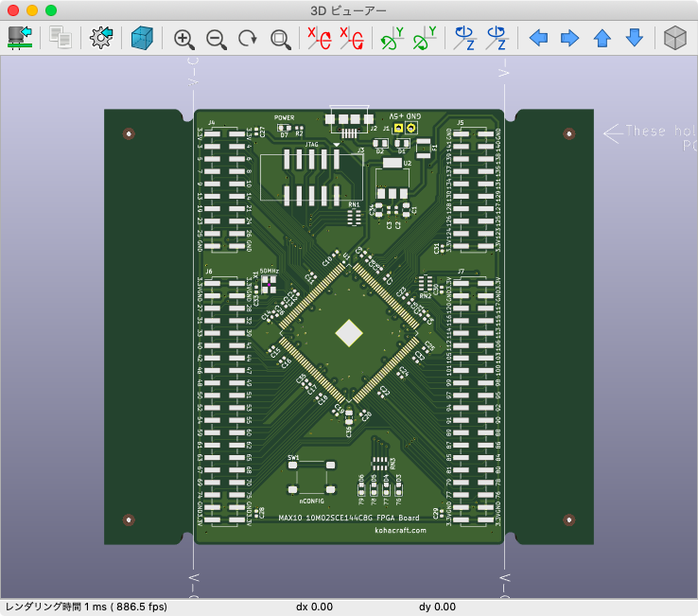Toggle orthographic projection cube icon

click(674, 38)
